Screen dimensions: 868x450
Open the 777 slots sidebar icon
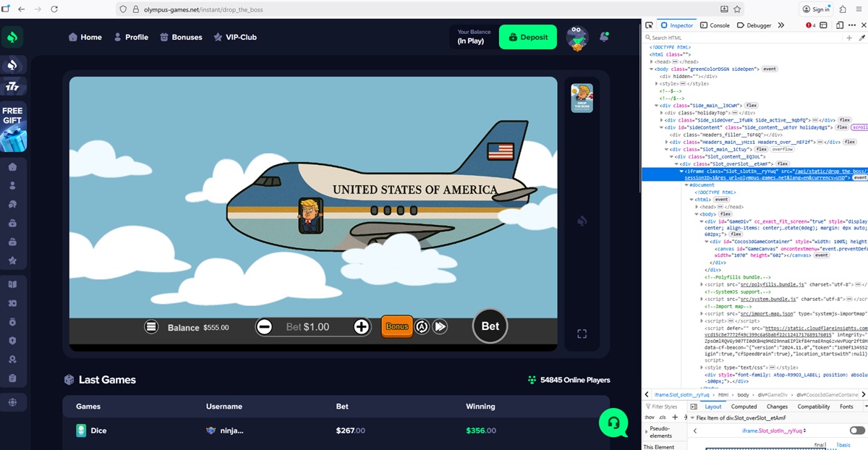[x=12, y=87]
